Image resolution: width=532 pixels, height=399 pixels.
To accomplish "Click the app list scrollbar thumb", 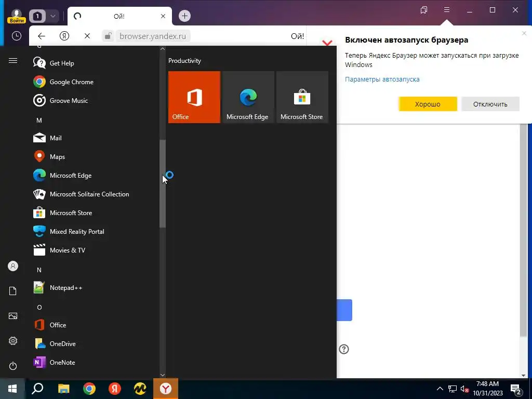I will tap(163, 183).
